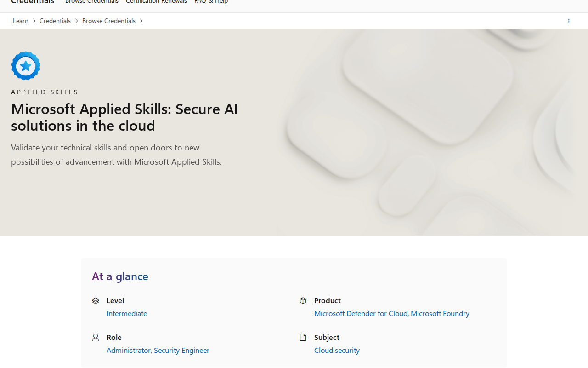Go to Credentials breadcrumb
This screenshot has width=588, height=368.
(x=55, y=21)
